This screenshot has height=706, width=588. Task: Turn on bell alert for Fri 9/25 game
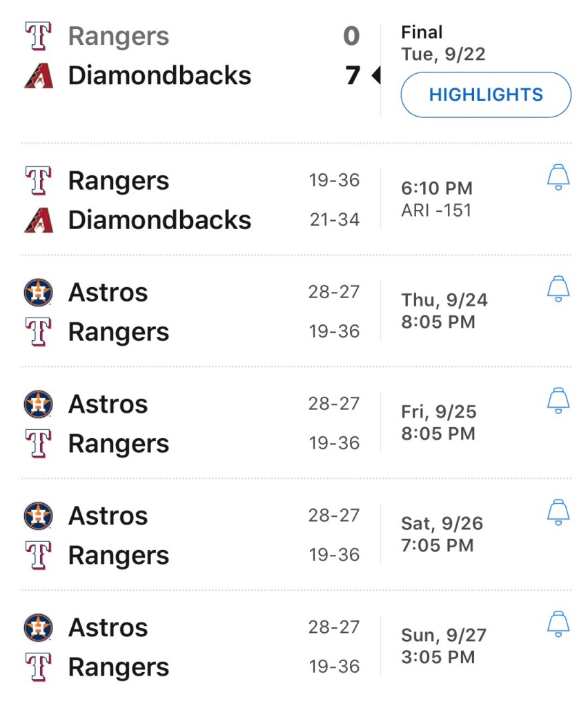(x=558, y=401)
